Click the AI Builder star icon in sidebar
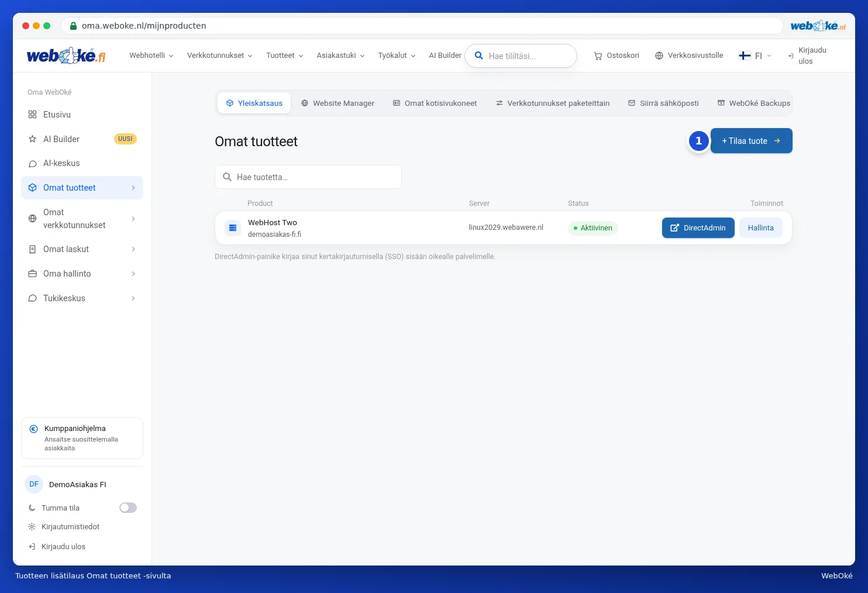 coord(32,139)
